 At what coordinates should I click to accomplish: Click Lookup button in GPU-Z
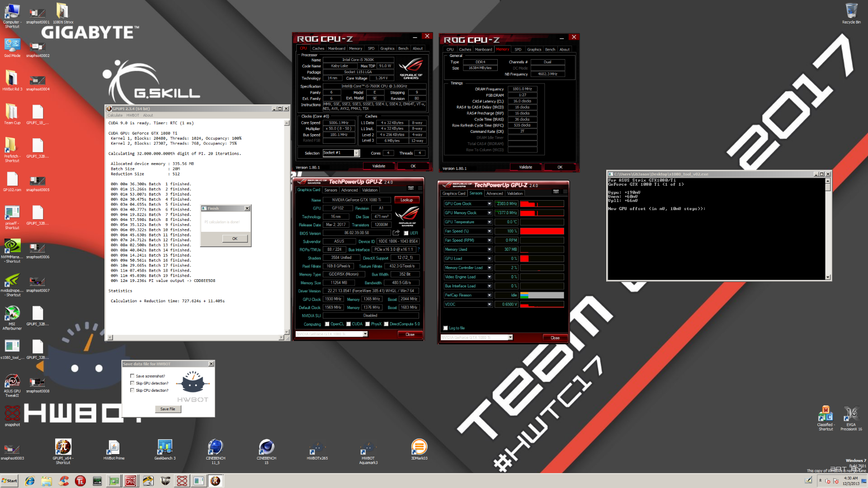coord(406,200)
